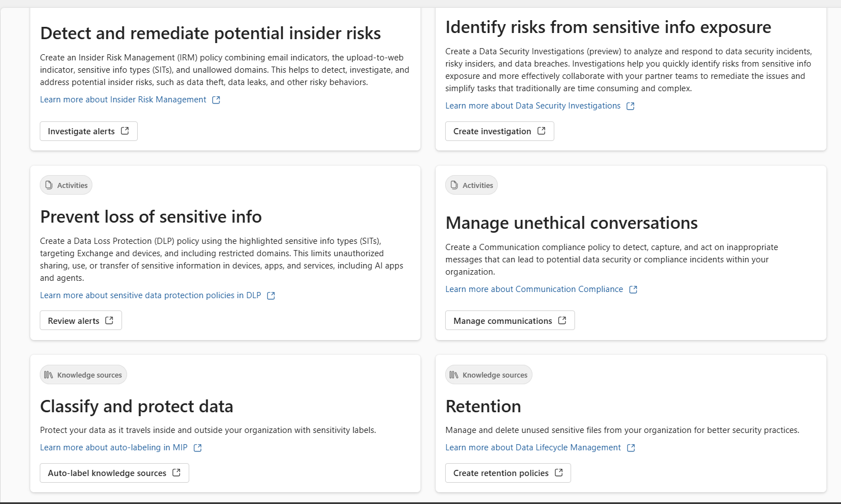Image resolution: width=841 pixels, height=504 pixels.
Task: Open Learn more about Insider Risk Management
Action: click(x=123, y=100)
